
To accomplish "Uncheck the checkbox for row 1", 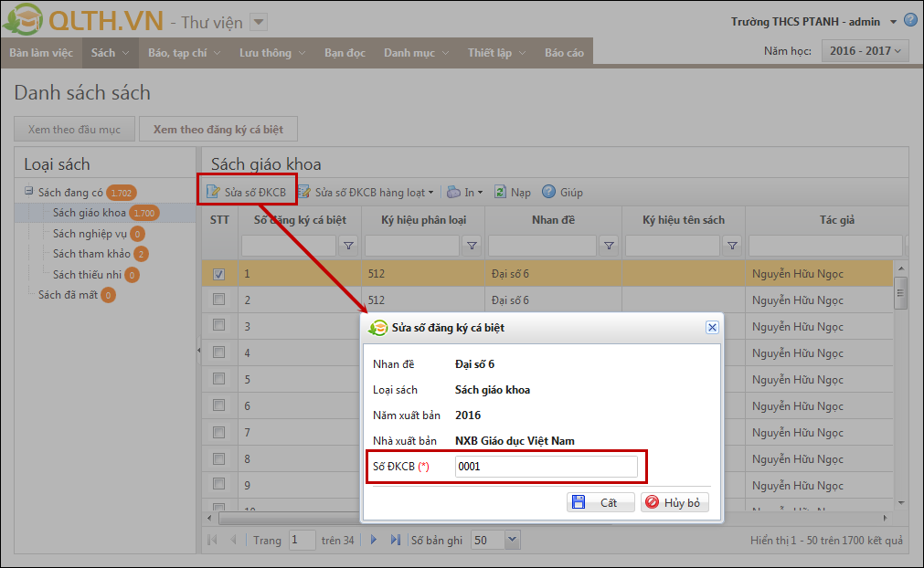I will pyautogui.click(x=218, y=274).
